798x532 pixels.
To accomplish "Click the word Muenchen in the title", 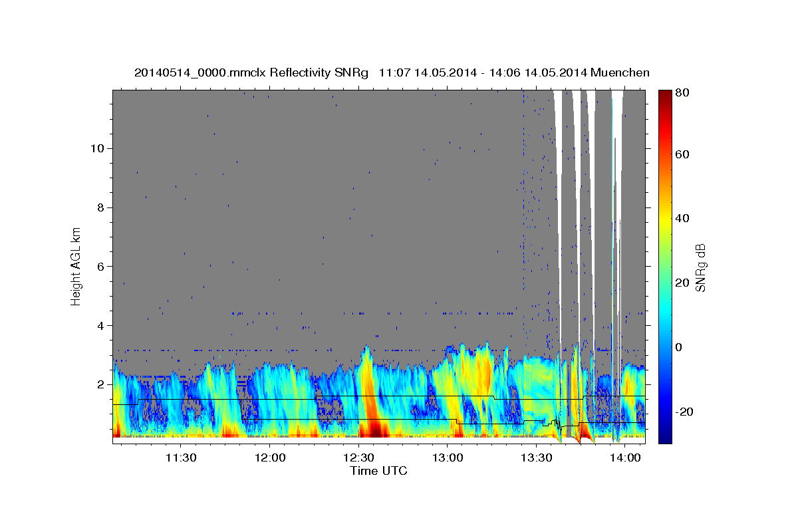I will pyautogui.click(x=619, y=72).
